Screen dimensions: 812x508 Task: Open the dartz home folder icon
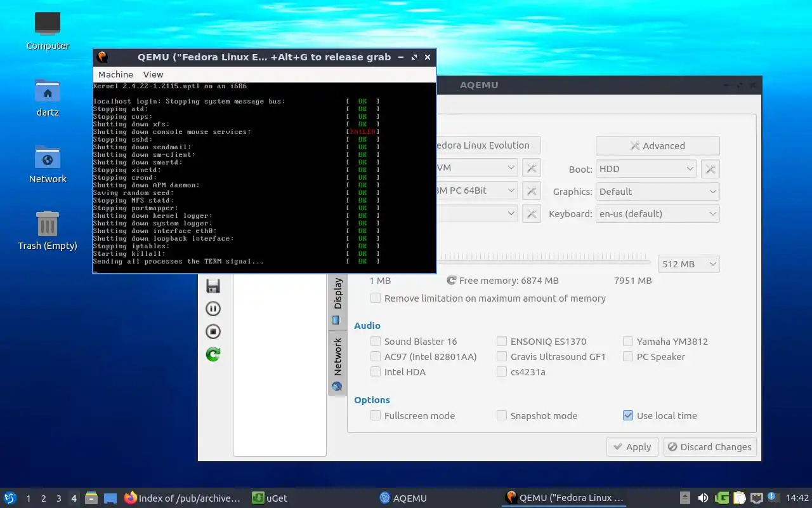[x=48, y=97]
